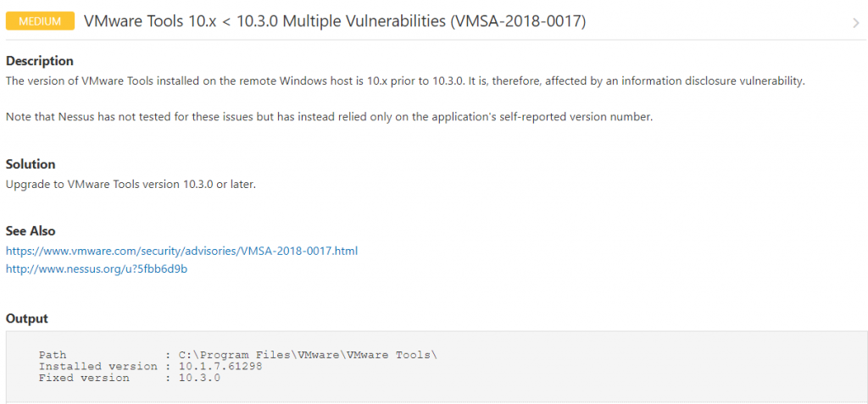The image size is (868, 404).
Task: Click the Solution section heading
Action: coord(31,164)
